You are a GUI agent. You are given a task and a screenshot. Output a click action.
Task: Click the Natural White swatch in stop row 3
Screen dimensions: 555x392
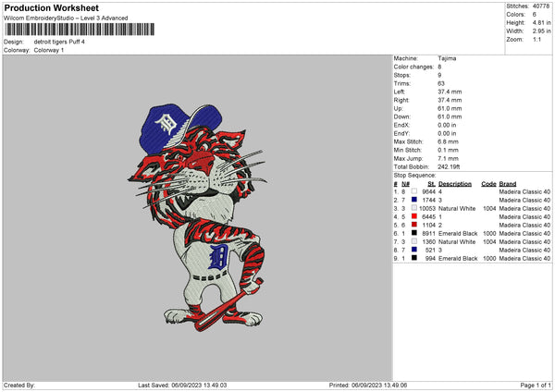coord(414,208)
